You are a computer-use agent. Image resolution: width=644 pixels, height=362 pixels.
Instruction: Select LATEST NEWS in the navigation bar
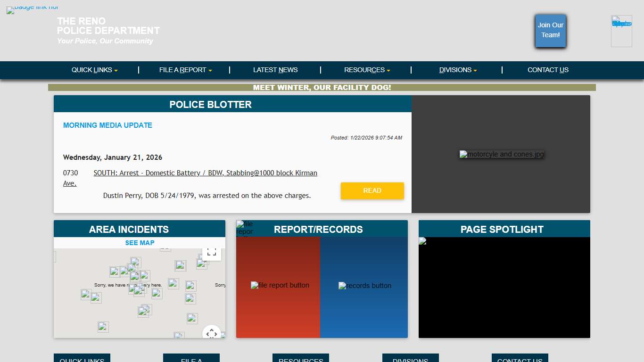click(x=275, y=70)
